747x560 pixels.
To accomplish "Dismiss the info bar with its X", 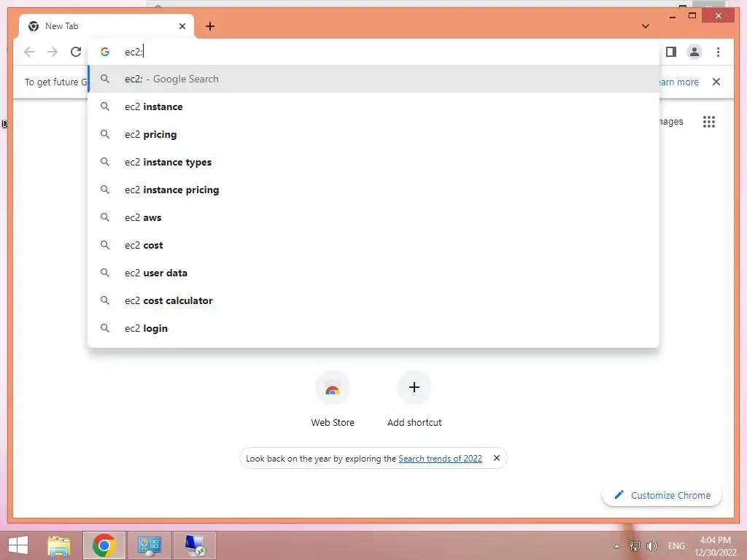I will [716, 82].
